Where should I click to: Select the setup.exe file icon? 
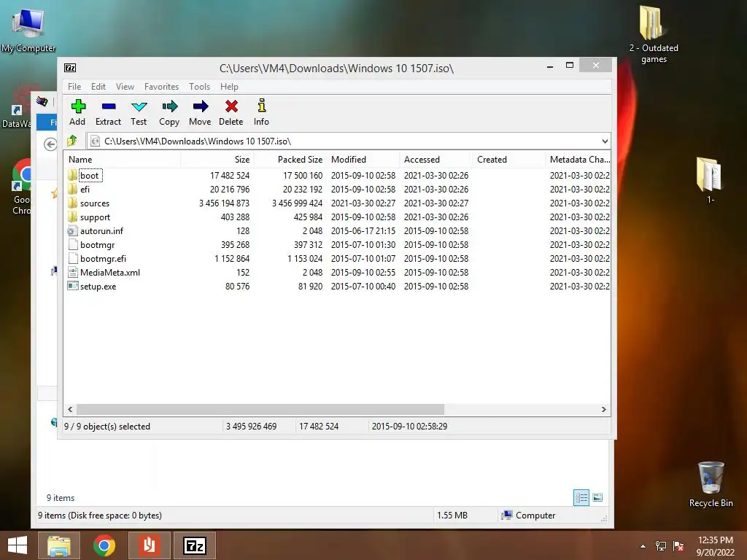point(73,286)
